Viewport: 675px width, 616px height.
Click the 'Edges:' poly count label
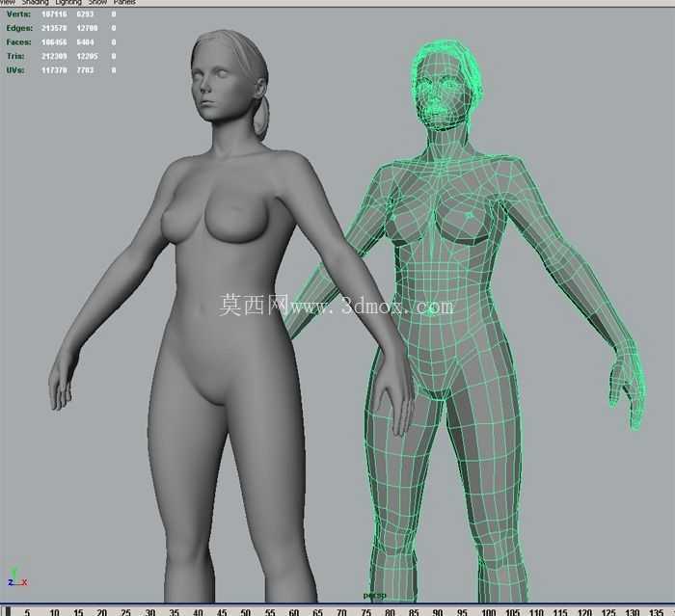[x=19, y=28]
